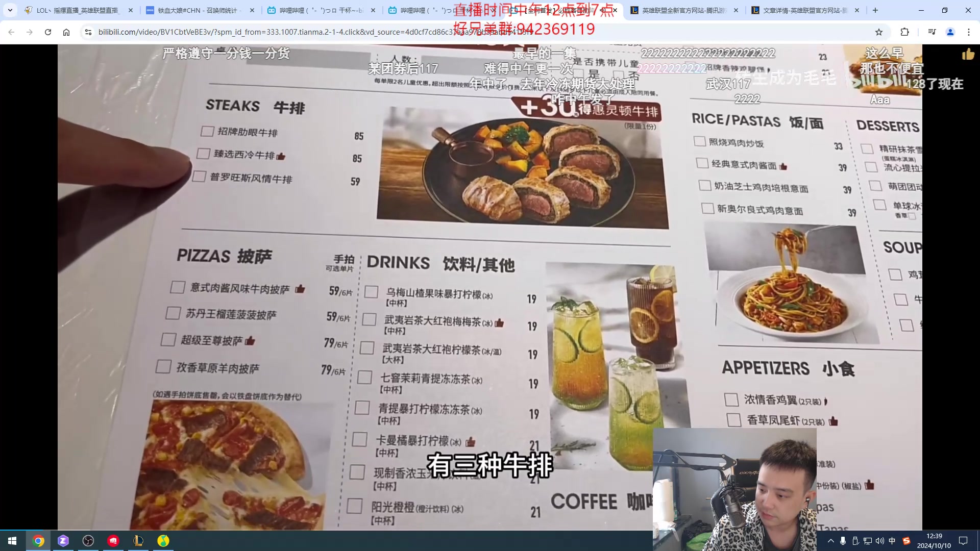Bookmark this page with the star
The image size is (980, 551).
(879, 32)
